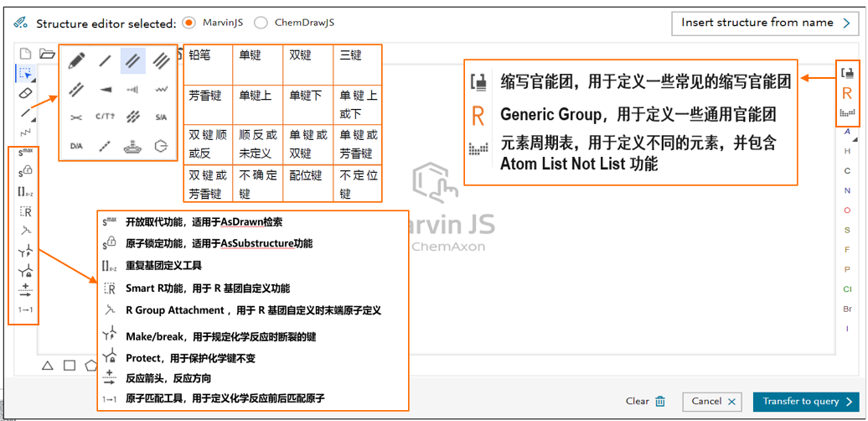Select fluorine F atom
Image resolution: width=868 pixels, height=421 pixels.
848,250
